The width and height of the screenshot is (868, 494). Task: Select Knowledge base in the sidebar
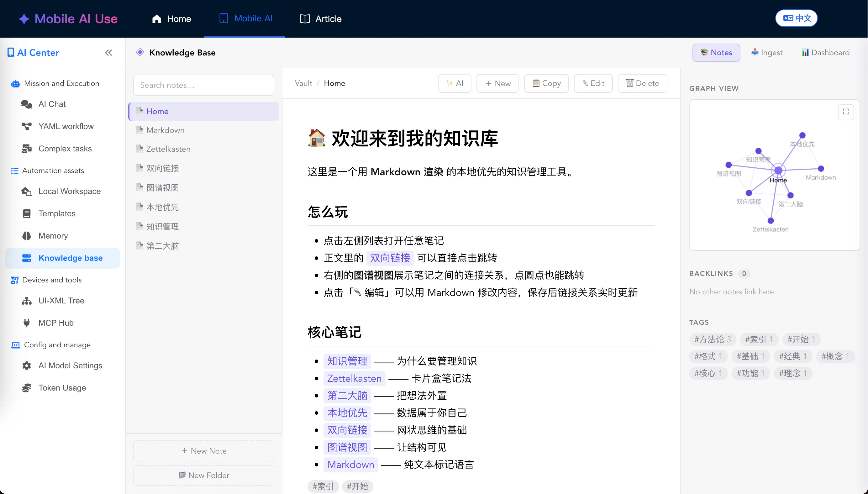[x=62, y=258]
